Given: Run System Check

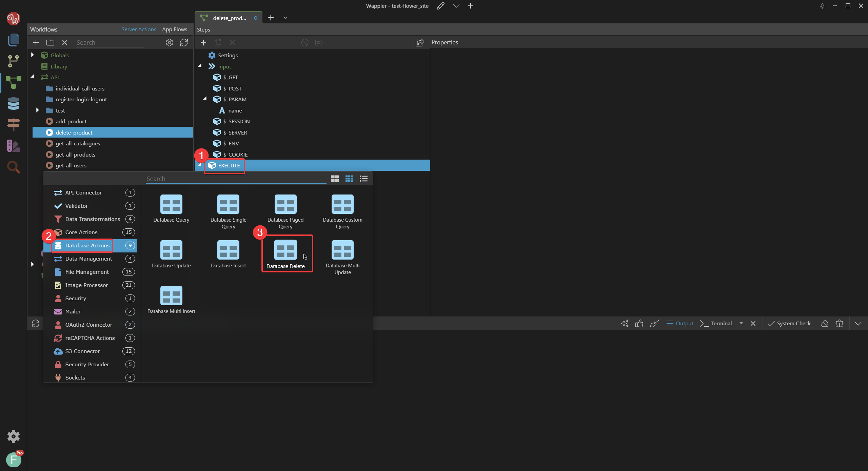Looking at the screenshot, I should [789, 324].
